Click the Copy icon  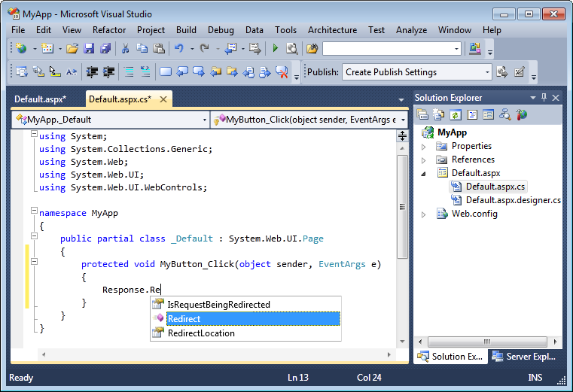coord(142,48)
